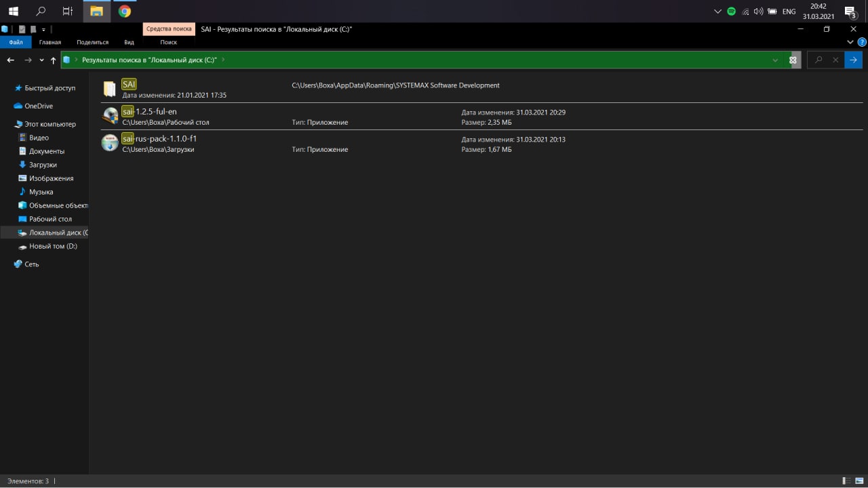Open Explorer help (blue question mark)
Screen dimensions: 868x488
click(x=862, y=42)
